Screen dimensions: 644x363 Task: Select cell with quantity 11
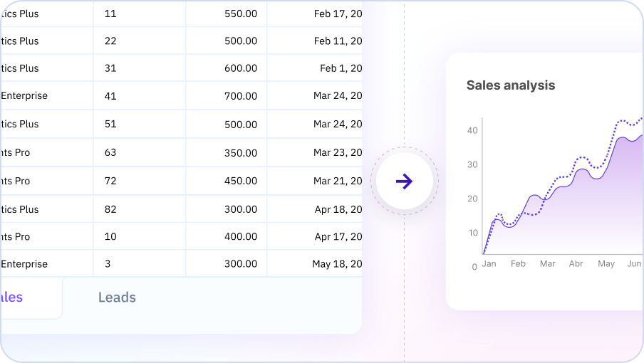(139, 14)
